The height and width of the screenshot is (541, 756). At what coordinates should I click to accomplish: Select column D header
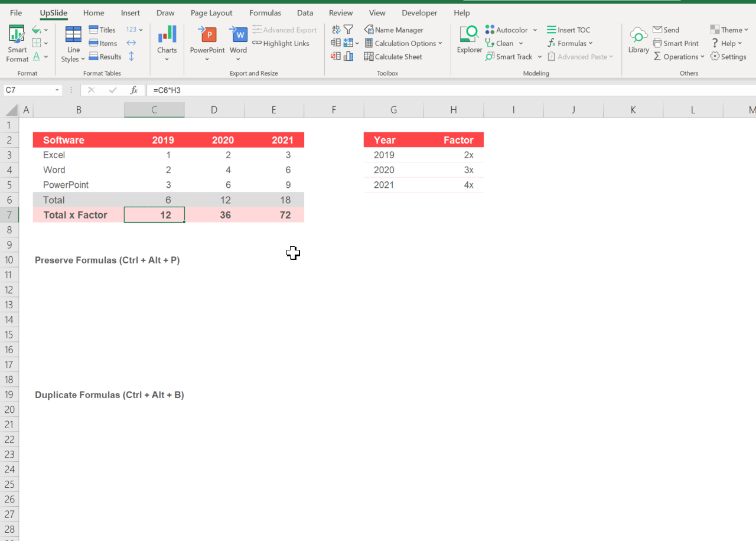pyautogui.click(x=214, y=110)
